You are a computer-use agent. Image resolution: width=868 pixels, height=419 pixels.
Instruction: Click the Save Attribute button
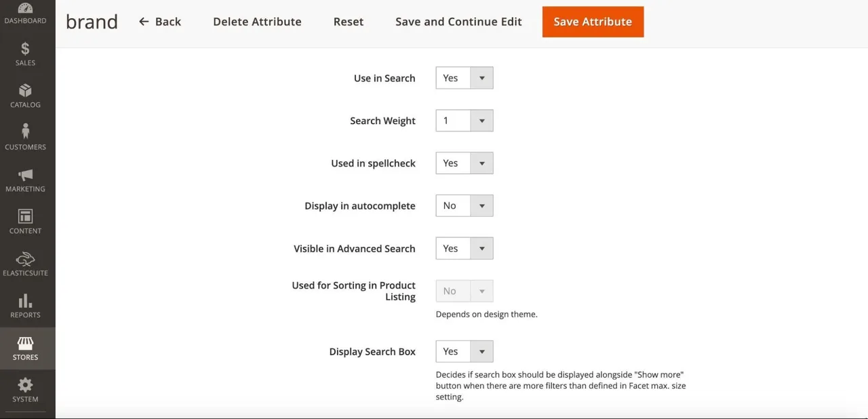(x=593, y=22)
